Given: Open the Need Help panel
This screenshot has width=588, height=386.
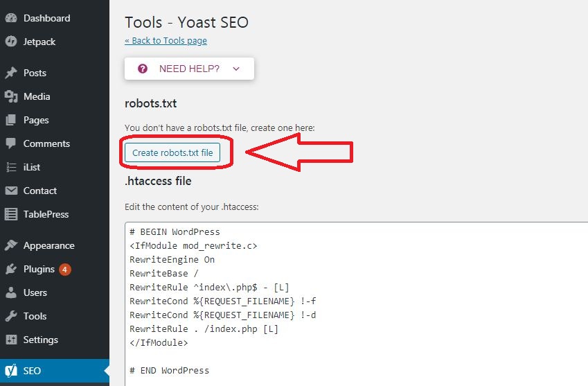Looking at the screenshot, I should pyautogui.click(x=189, y=69).
